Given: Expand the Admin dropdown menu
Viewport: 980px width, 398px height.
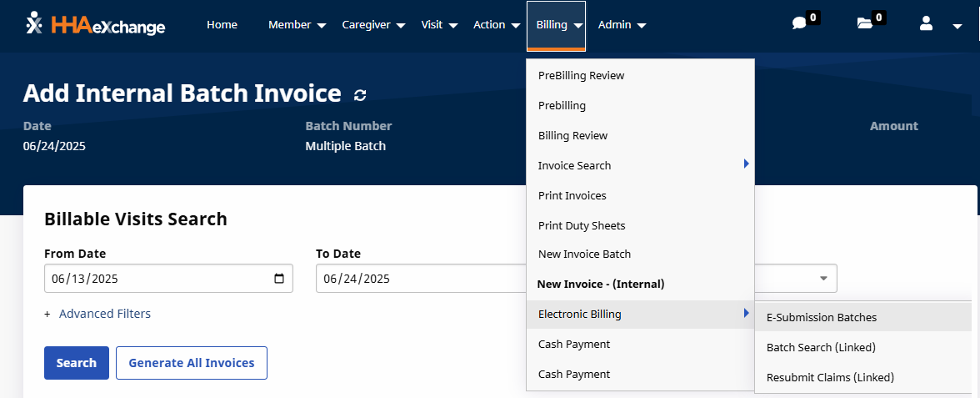Looking at the screenshot, I should coord(622,25).
